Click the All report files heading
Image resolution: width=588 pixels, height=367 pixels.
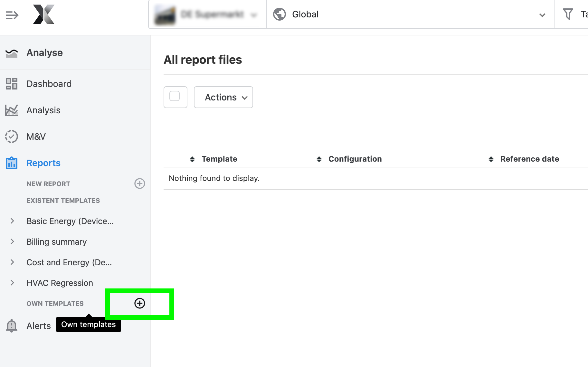[x=203, y=60]
